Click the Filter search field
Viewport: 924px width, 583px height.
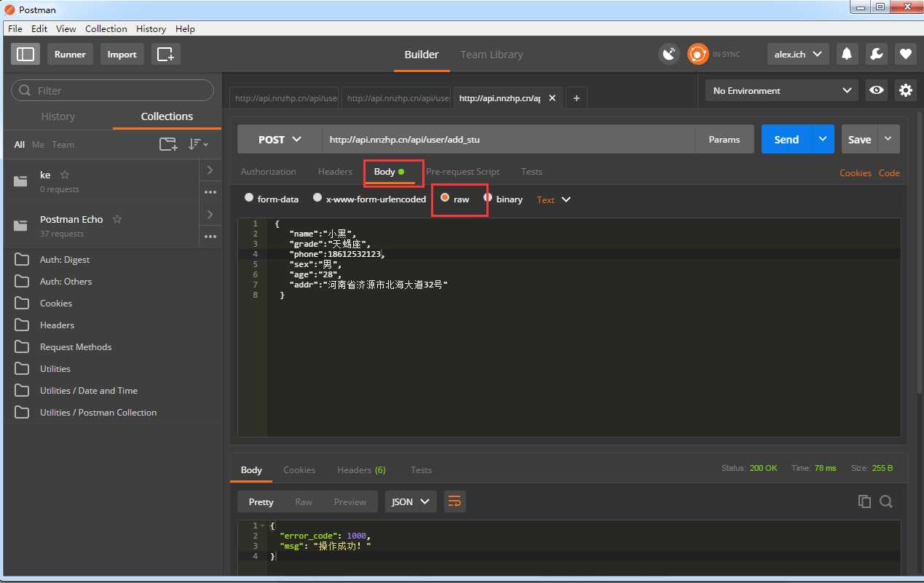pyautogui.click(x=112, y=90)
